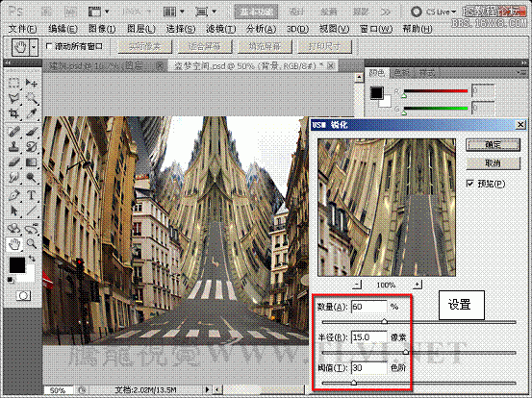Toggle the Quick Mask mode icon
The image size is (532, 398).
[23, 296]
